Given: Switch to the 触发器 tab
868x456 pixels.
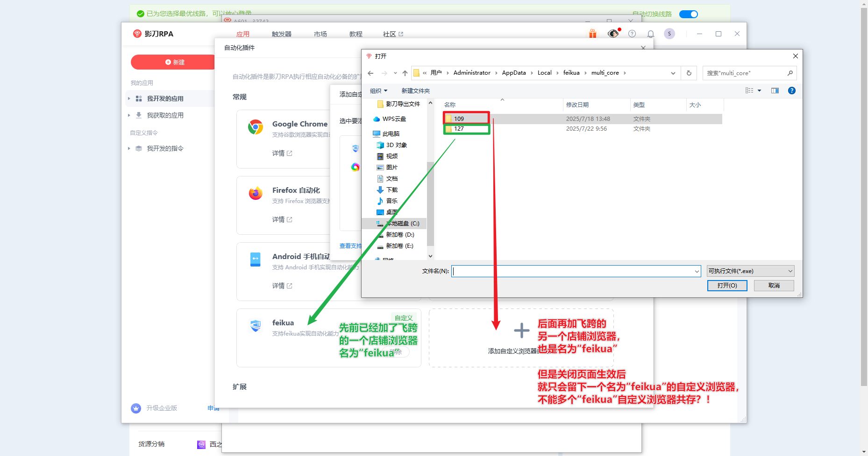Looking at the screenshot, I should click(282, 34).
